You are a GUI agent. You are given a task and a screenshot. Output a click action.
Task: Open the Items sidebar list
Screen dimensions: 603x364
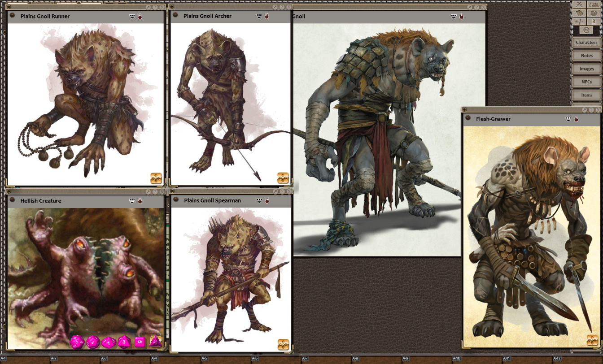[586, 95]
